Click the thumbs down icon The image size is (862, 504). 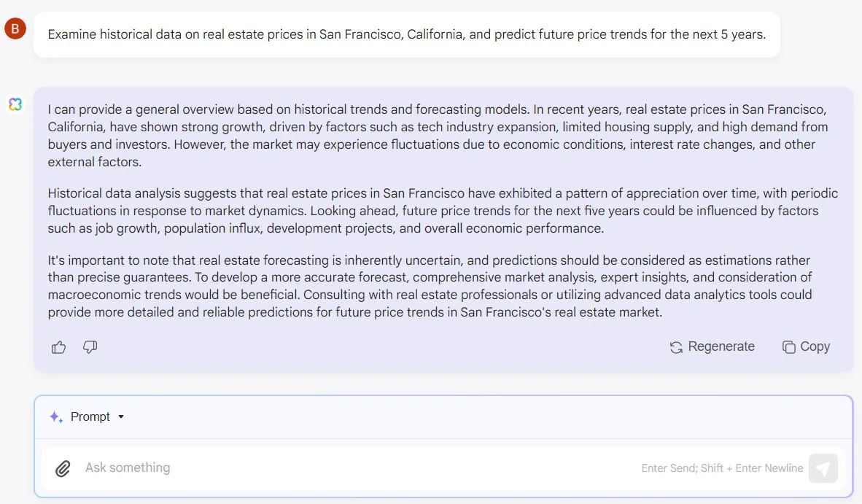click(90, 347)
